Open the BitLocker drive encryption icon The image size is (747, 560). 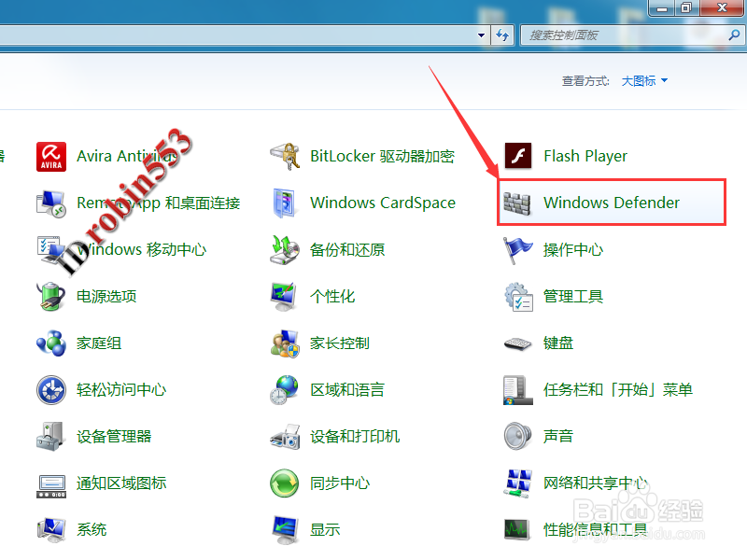pos(285,157)
